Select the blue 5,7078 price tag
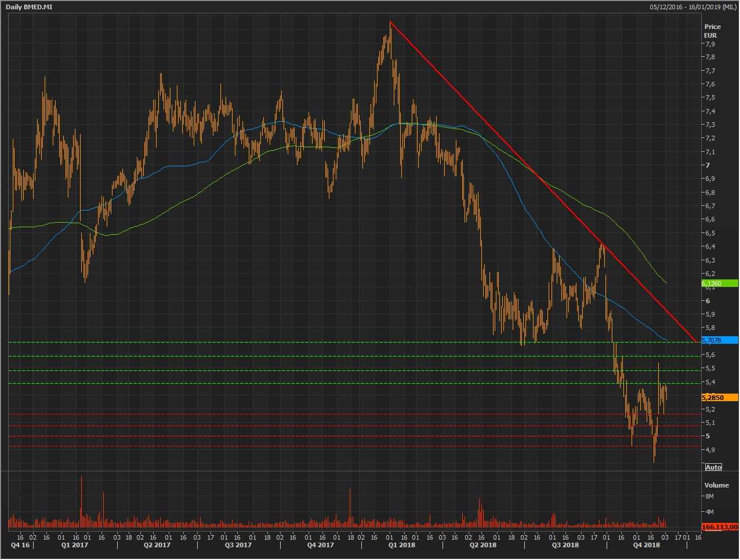This screenshot has height=560, width=740. (719, 340)
